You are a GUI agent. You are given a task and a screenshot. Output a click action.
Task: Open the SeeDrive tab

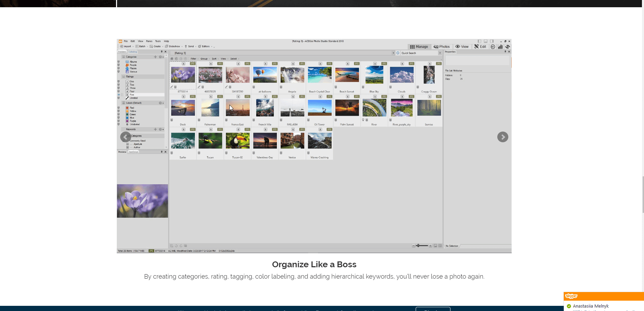pos(133,152)
